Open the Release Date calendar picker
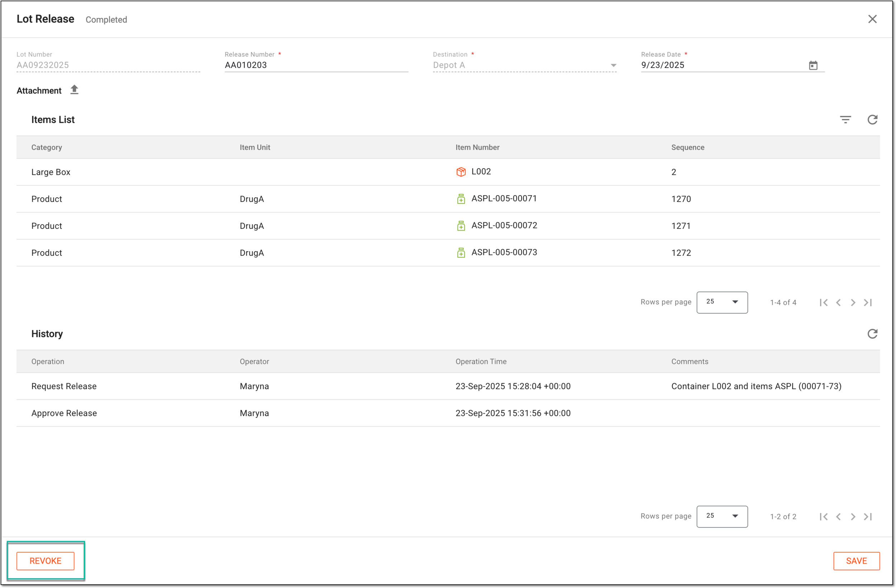This screenshot has width=896, height=588. (x=813, y=66)
